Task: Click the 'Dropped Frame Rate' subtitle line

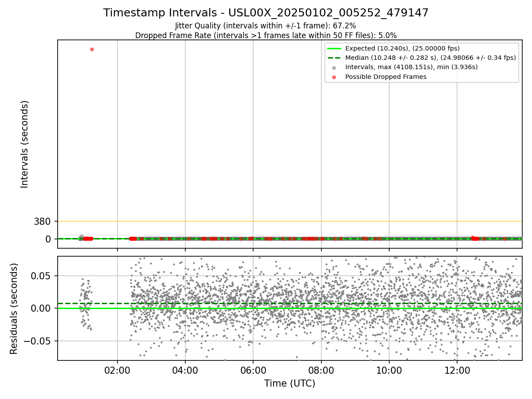Action: pyautogui.click(x=266, y=35)
